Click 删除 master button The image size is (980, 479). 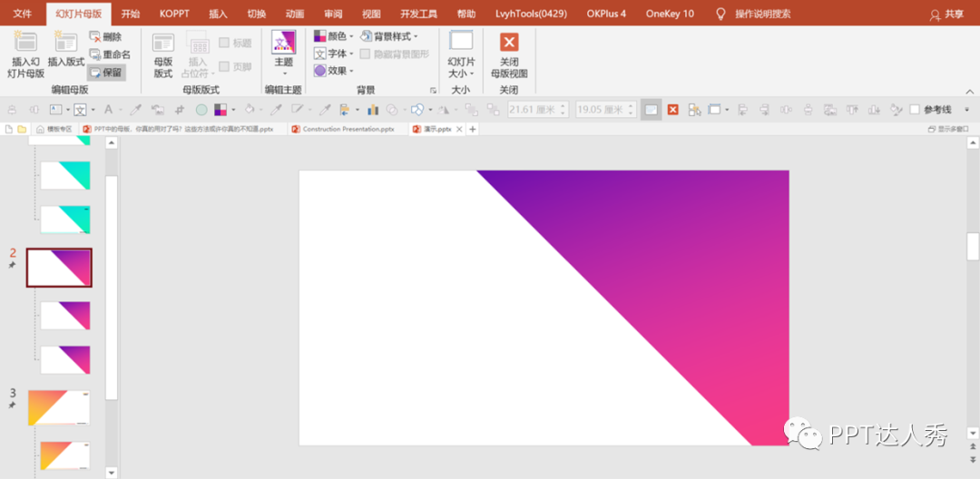coord(105,37)
